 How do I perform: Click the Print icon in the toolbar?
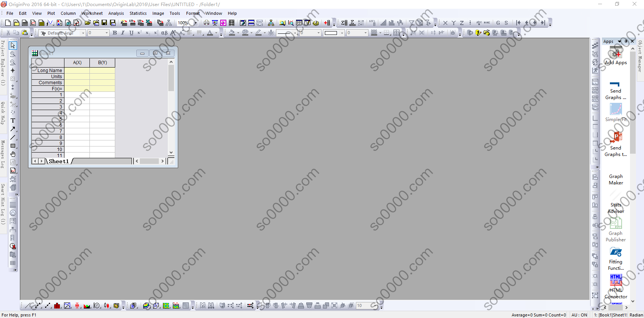point(206,23)
